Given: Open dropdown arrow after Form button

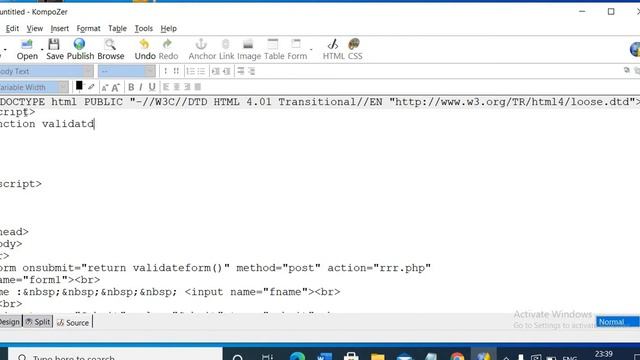Looking at the screenshot, I should click(311, 50).
